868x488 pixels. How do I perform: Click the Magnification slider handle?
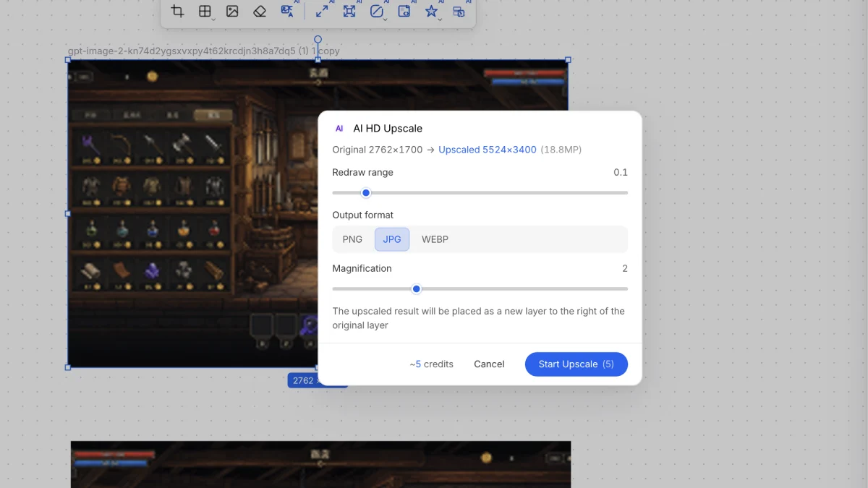pyautogui.click(x=417, y=288)
